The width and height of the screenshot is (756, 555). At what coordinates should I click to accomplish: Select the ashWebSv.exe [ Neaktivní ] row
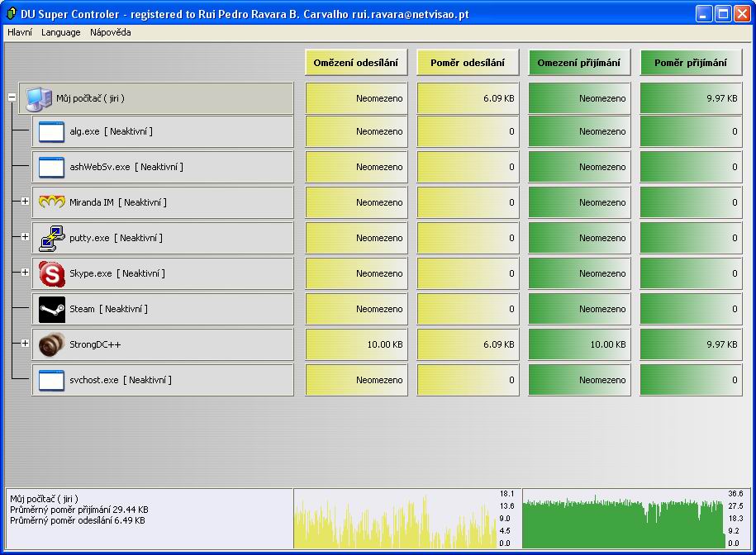[x=163, y=167]
